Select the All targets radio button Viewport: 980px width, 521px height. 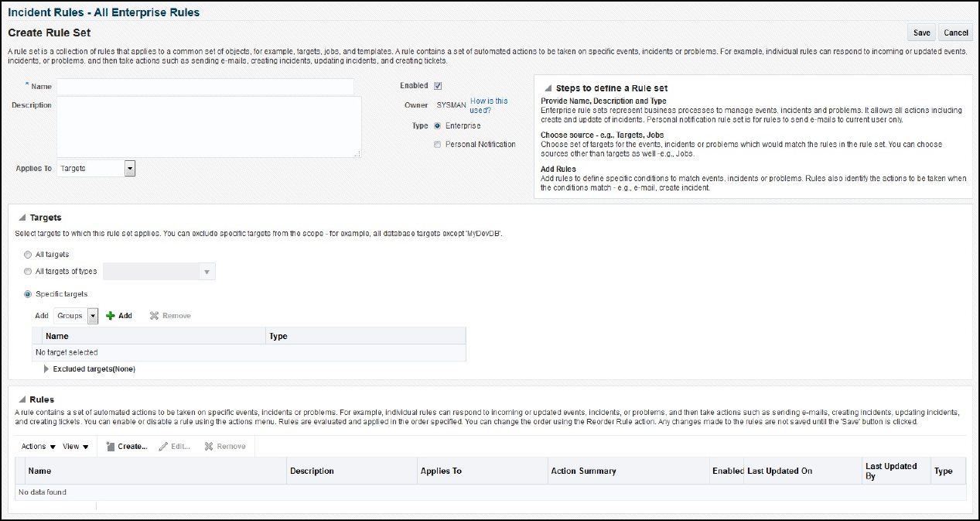click(29, 254)
